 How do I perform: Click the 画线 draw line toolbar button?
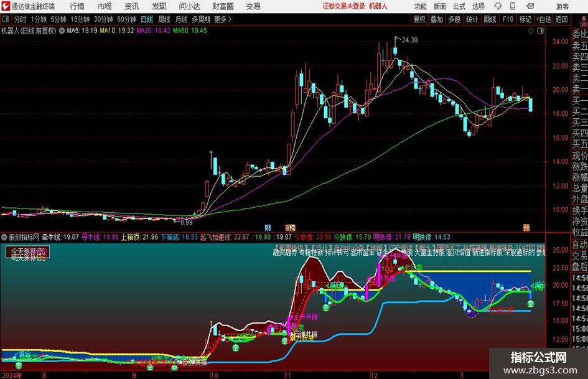(490, 19)
